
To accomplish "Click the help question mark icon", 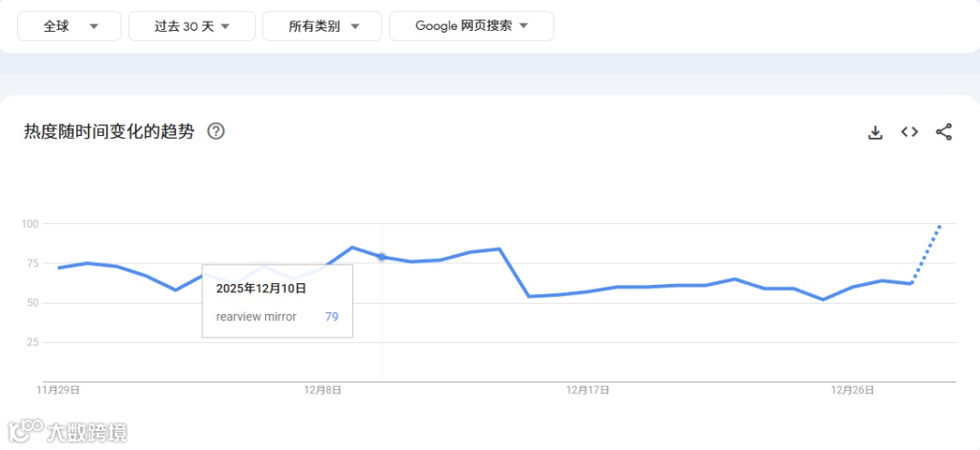I will (x=216, y=132).
